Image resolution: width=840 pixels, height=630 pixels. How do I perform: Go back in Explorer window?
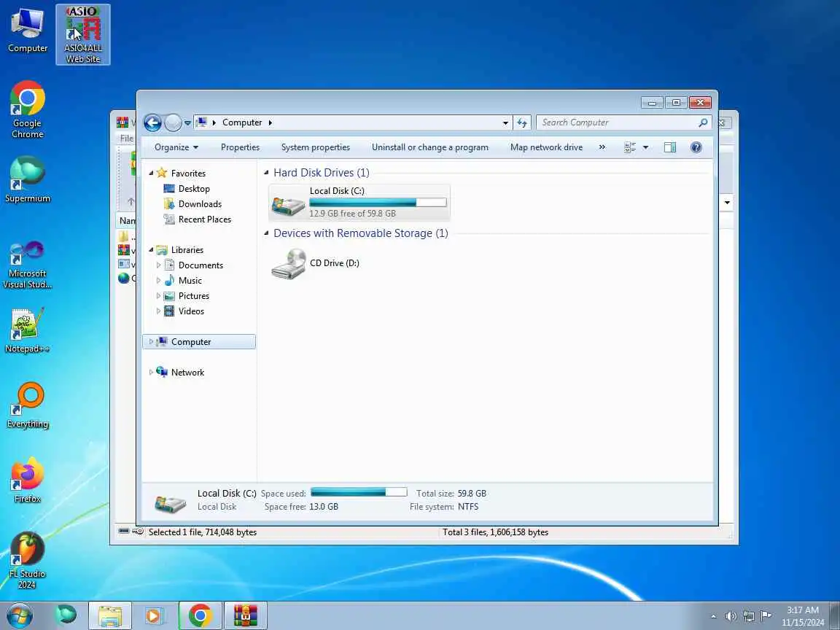coord(152,122)
